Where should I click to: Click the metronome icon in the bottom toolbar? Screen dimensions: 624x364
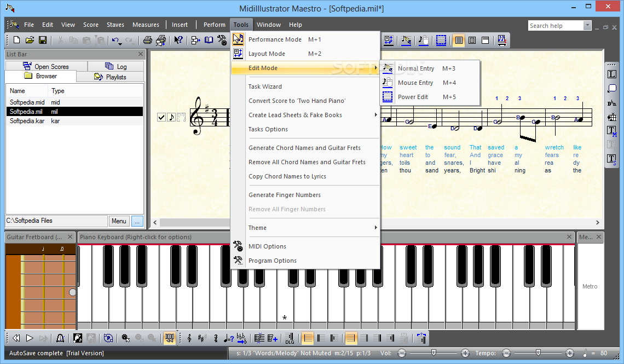[61, 338]
